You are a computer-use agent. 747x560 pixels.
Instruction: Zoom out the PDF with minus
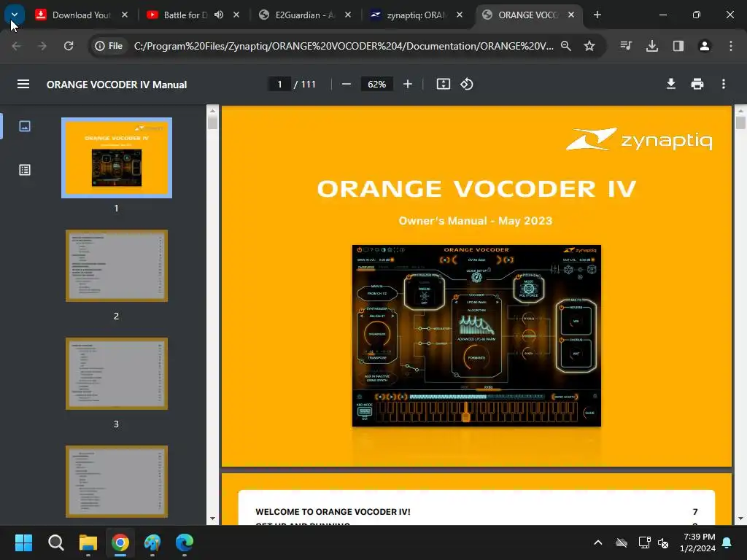(347, 85)
